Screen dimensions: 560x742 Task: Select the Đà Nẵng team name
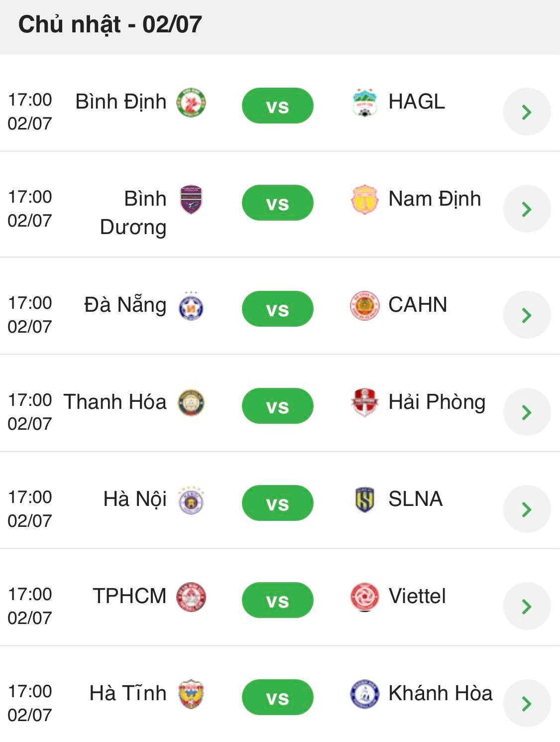point(125,305)
